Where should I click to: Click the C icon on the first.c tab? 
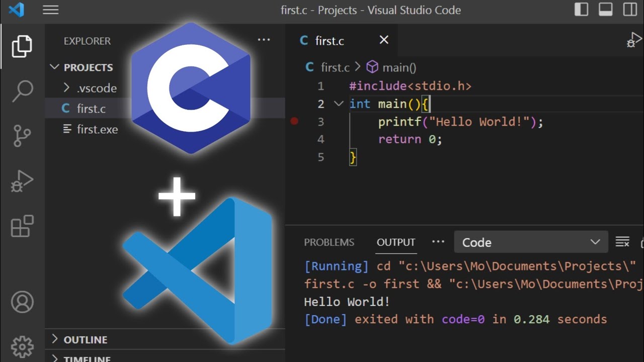coord(304,40)
